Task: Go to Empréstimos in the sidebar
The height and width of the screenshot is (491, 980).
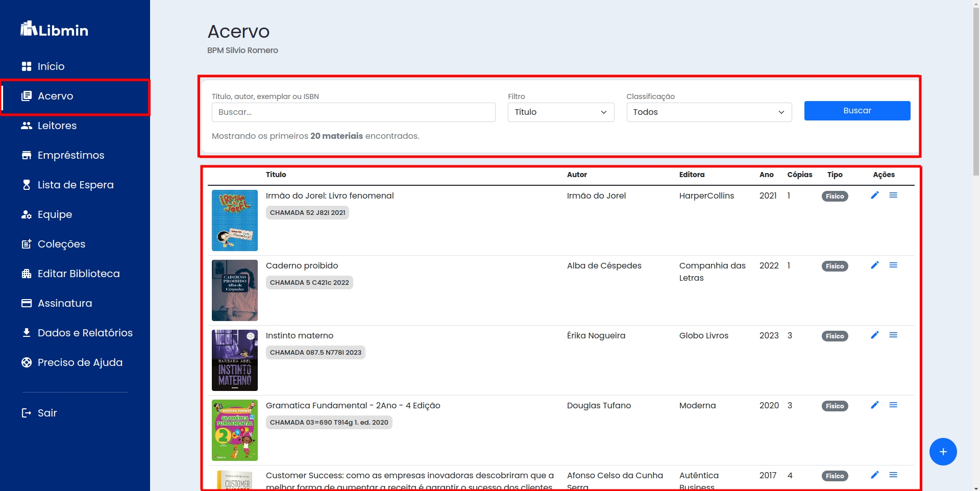Action: (70, 155)
